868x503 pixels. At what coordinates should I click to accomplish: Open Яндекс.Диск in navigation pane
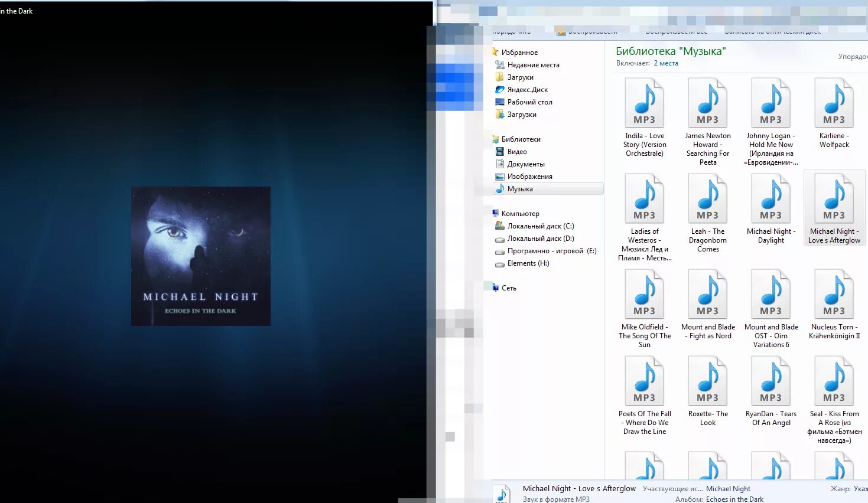tap(527, 90)
